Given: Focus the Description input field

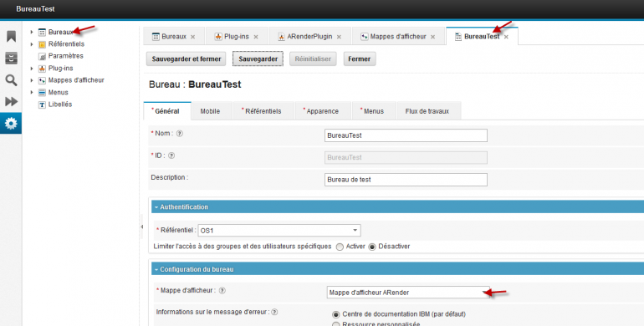Looking at the screenshot, I should [406, 180].
